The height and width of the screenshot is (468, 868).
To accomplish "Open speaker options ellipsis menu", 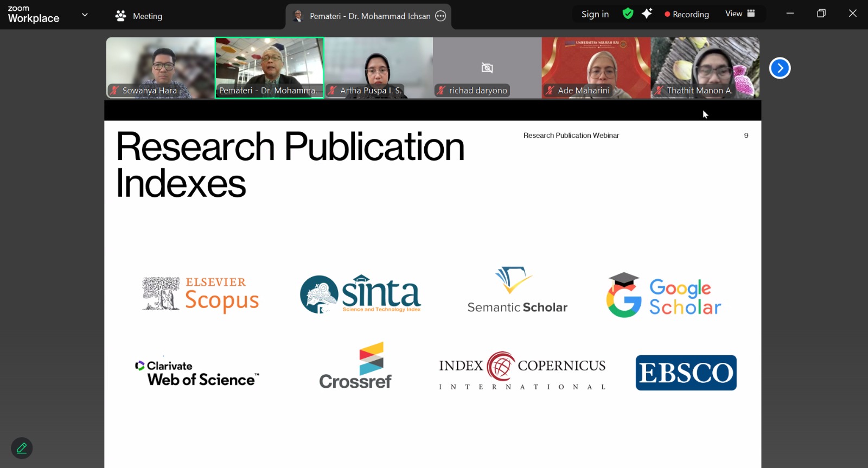I will [x=441, y=16].
